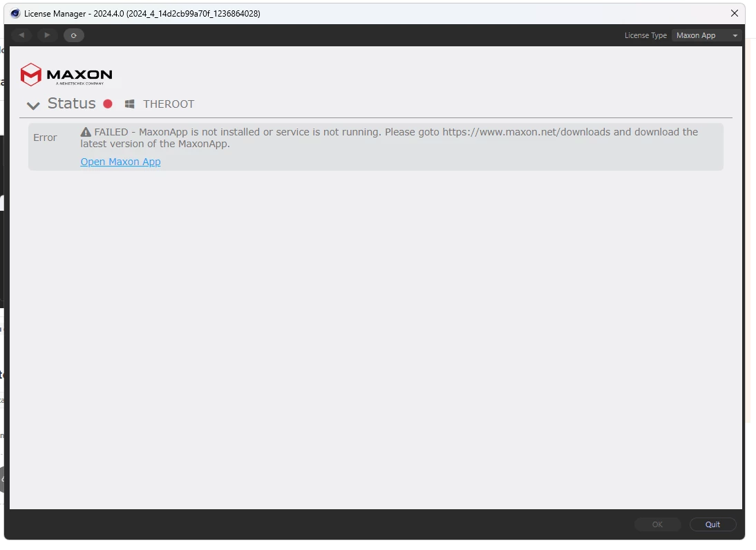Screen dimensions: 756x550
Task: Reload the License Manager page
Action: [74, 35]
